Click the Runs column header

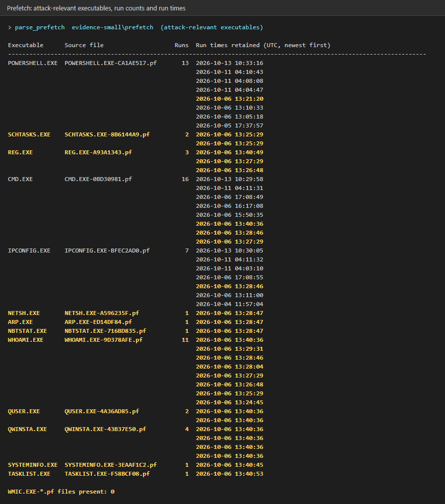tap(182, 45)
